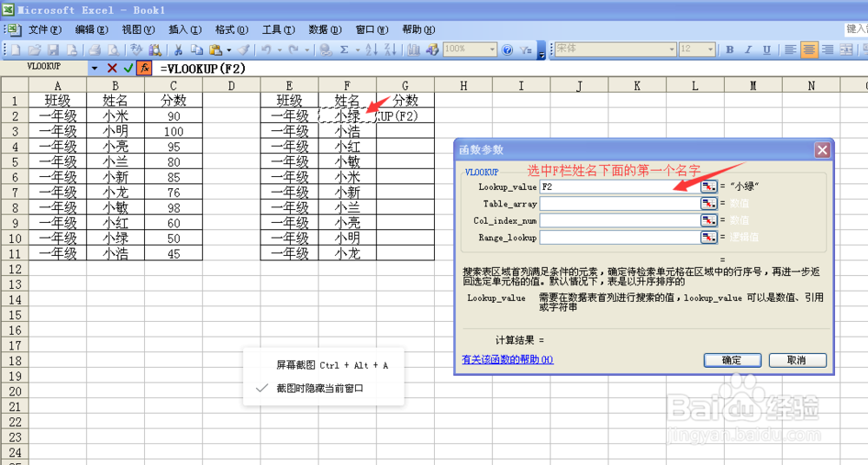Click the Print icon

[95, 49]
